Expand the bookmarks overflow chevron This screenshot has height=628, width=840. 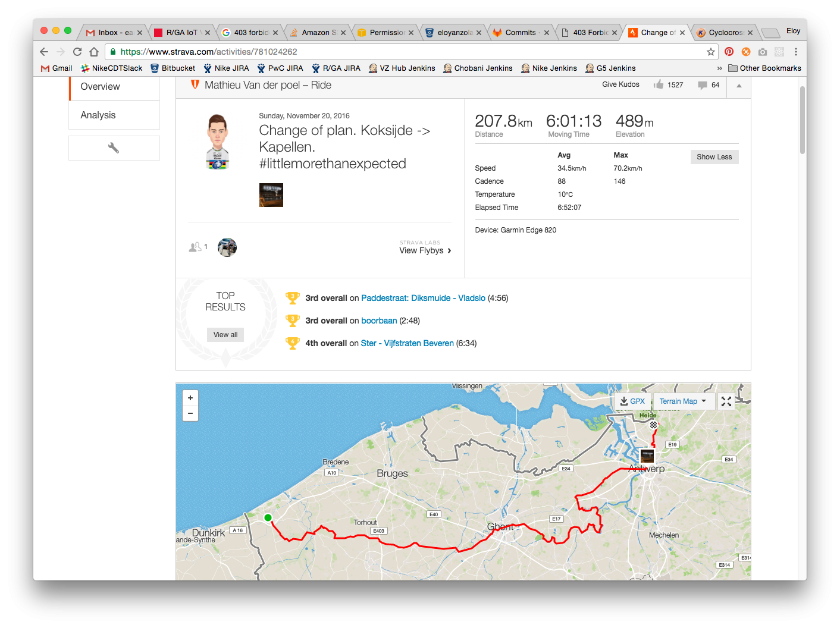pos(720,68)
